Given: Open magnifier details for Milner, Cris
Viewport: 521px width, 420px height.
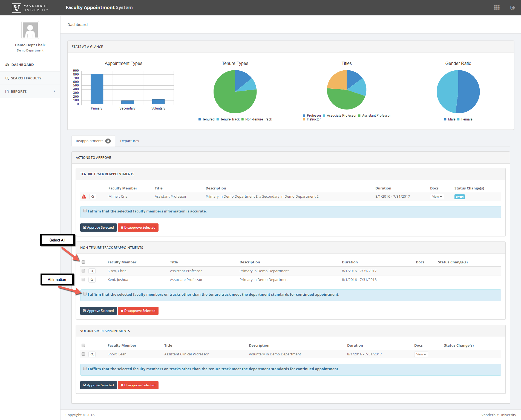Looking at the screenshot, I should [x=93, y=197].
